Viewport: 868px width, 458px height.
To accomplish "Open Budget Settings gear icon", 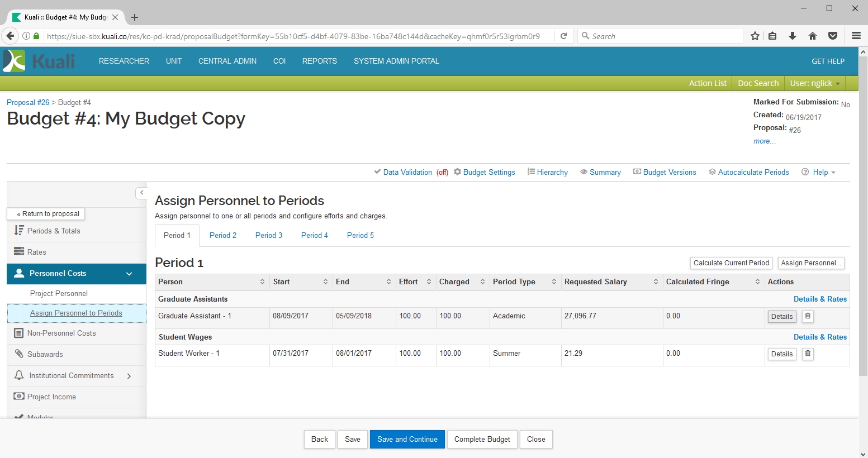I will [458, 172].
